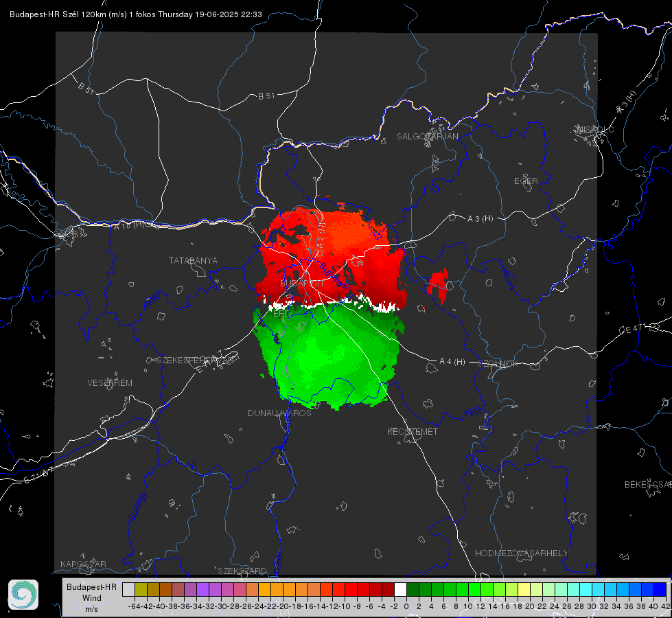672x618 pixels.
Task: Click the '42' value in the legend scale
Action: pos(666,606)
